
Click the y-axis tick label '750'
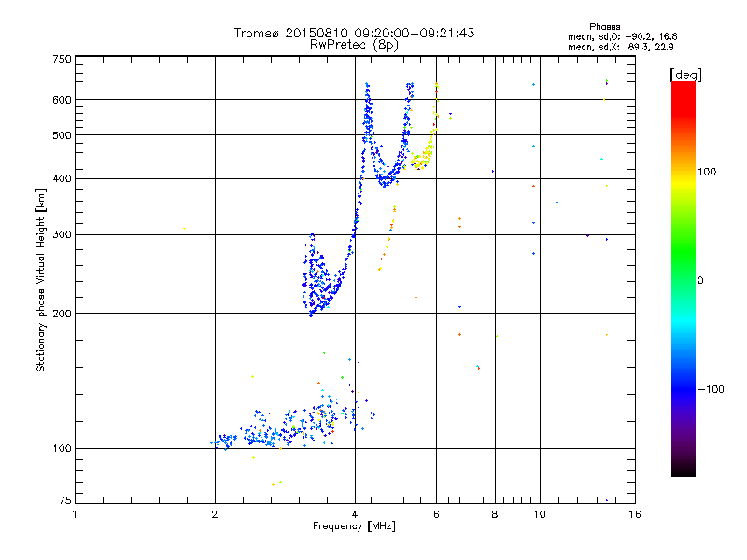click(x=63, y=59)
